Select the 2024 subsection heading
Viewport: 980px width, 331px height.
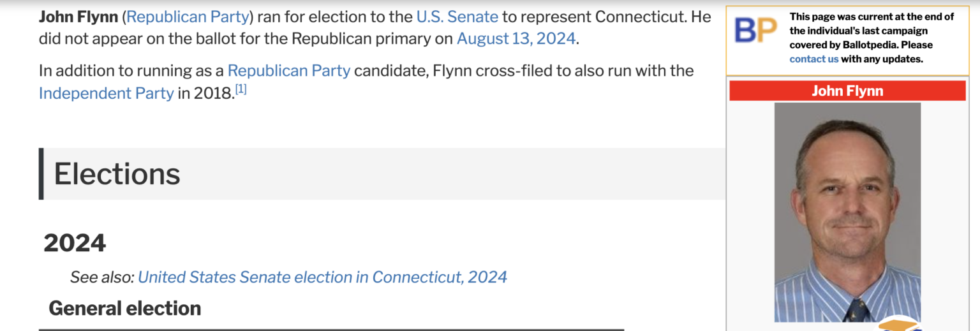[75, 243]
